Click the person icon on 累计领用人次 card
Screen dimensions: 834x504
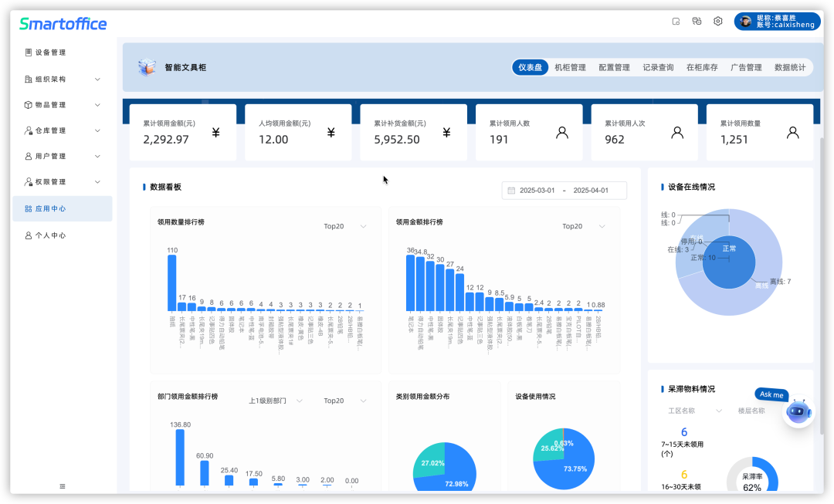[677, 133]
